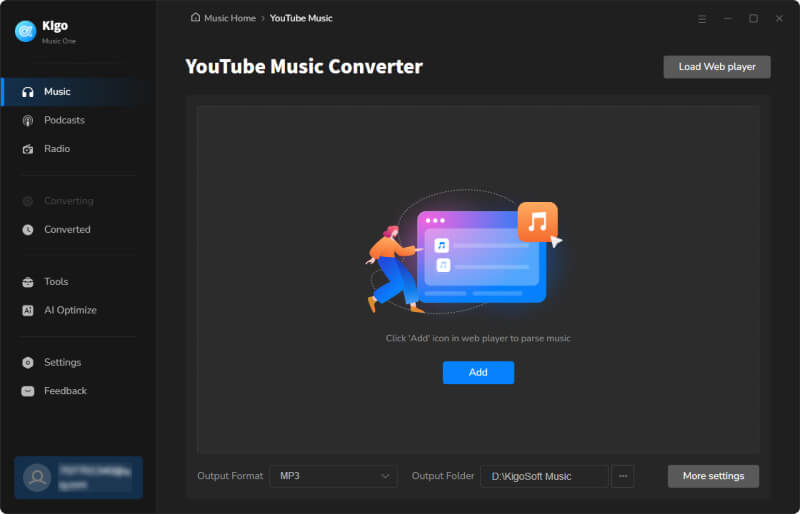Viewport: 800px width, 514px height.
Task: Click the blue Add button
Action: click(x=478, y=373)
